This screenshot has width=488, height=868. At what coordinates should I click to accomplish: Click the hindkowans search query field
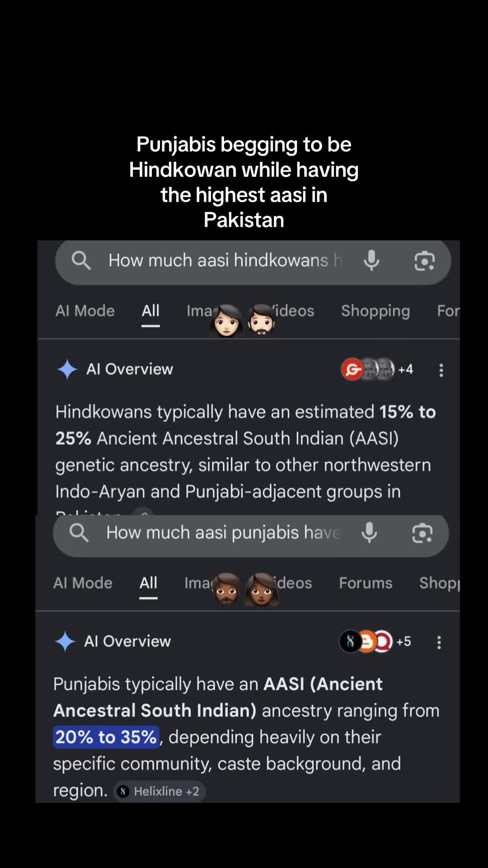point(225,260)
